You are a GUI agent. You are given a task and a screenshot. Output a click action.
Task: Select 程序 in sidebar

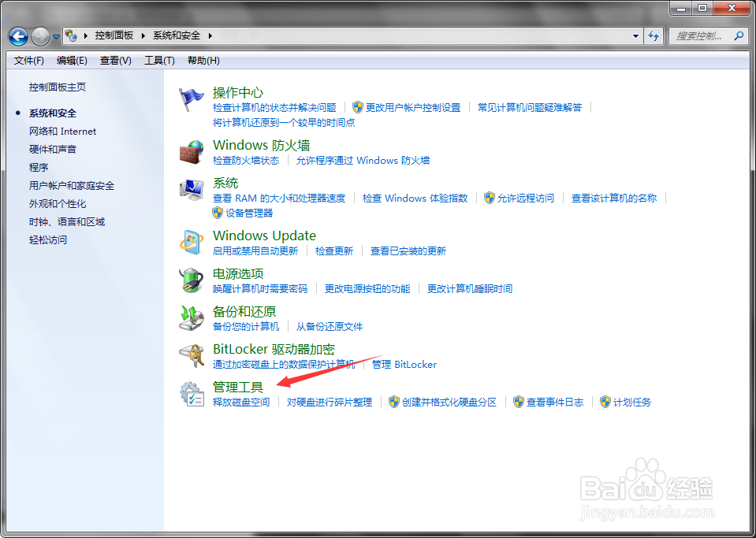pyautogui.click(x=39, y=168)
